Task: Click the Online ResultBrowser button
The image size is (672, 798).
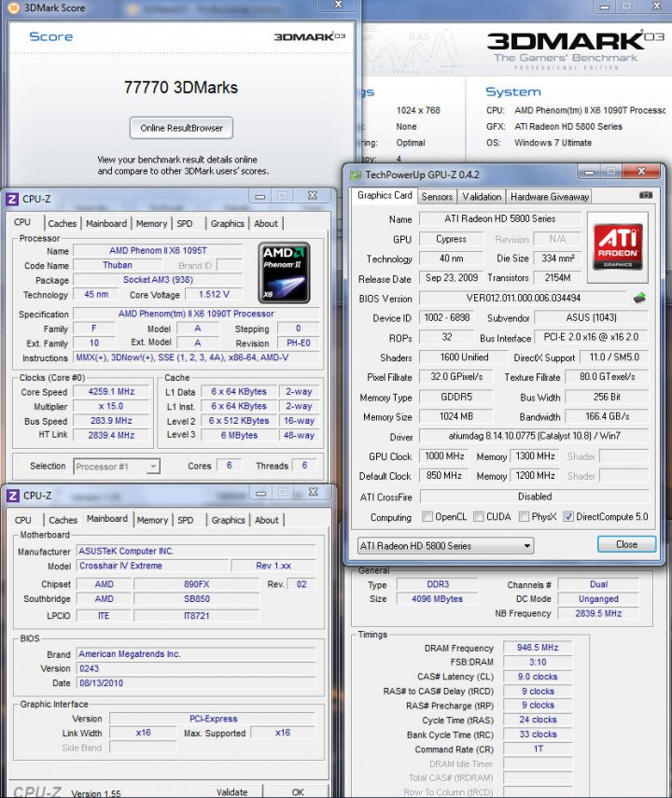Action: coord(182,128)
